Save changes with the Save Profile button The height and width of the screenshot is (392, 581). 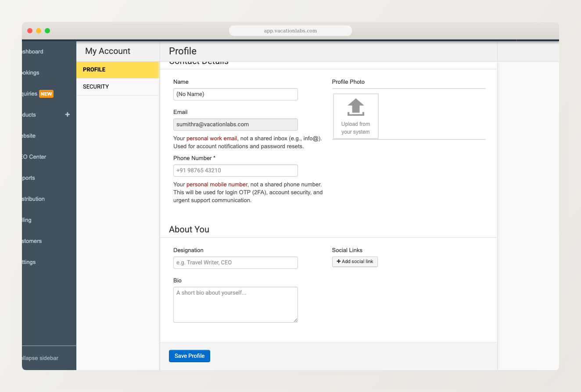point(189,356)
